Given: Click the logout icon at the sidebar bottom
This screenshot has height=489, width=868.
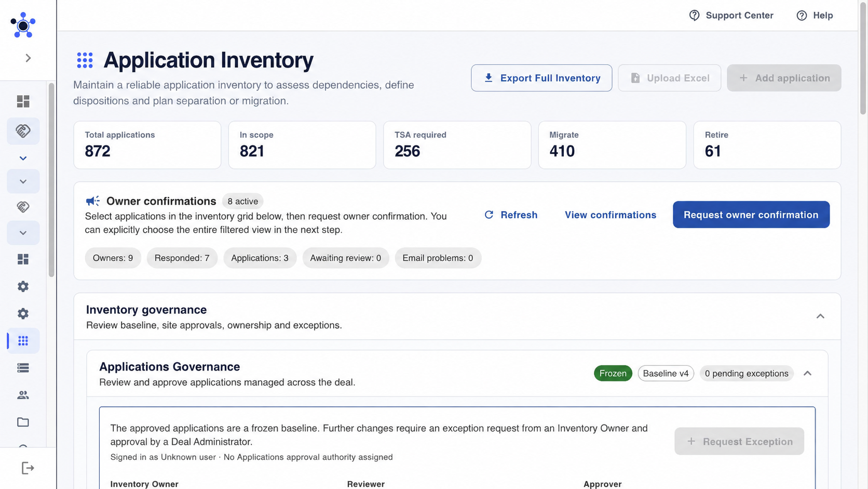Looking at the screenshot, I should click(28, 468).
